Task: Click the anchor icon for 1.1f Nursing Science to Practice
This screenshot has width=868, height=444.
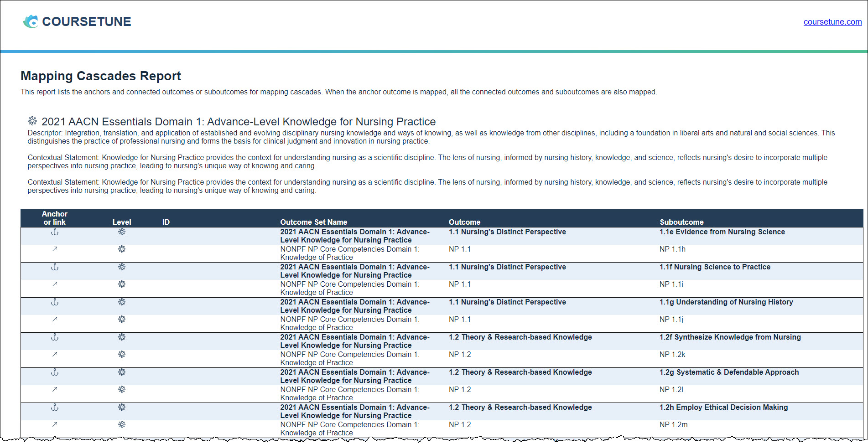Action: (x=55, y=267)
